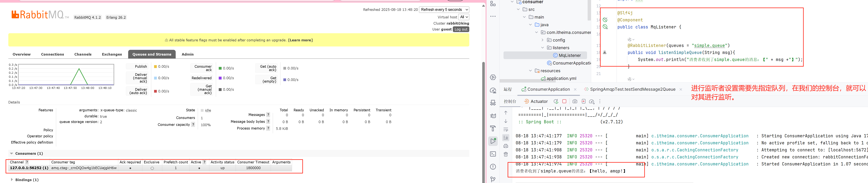Viewport: 868px width, 183px height.
Task: Click help mark next to Messages
Action: [268, 115]
